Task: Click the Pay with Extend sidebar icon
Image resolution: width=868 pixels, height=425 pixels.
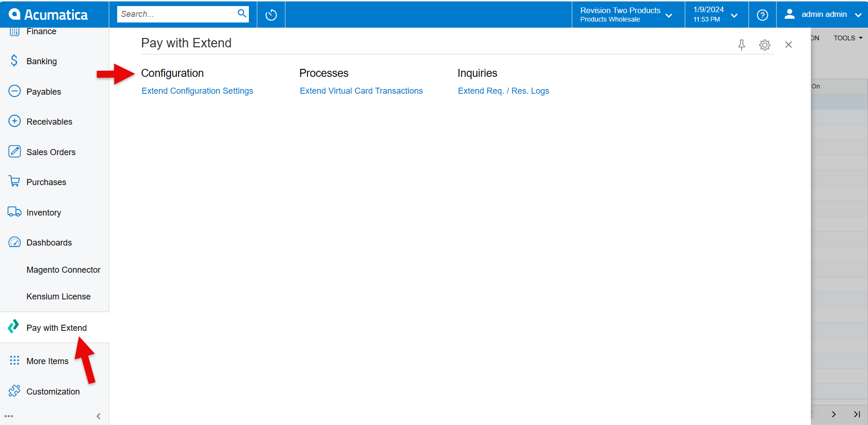Action: [x=13, y=327]
